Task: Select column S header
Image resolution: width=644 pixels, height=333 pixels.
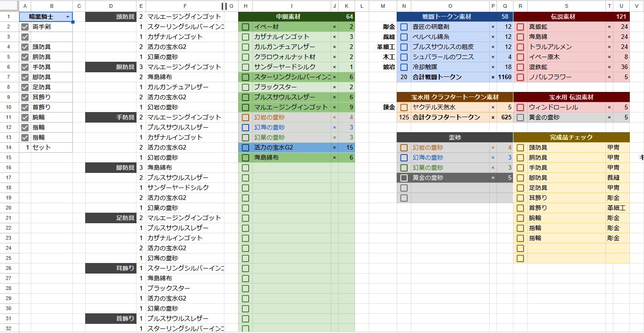Action: 567,6
